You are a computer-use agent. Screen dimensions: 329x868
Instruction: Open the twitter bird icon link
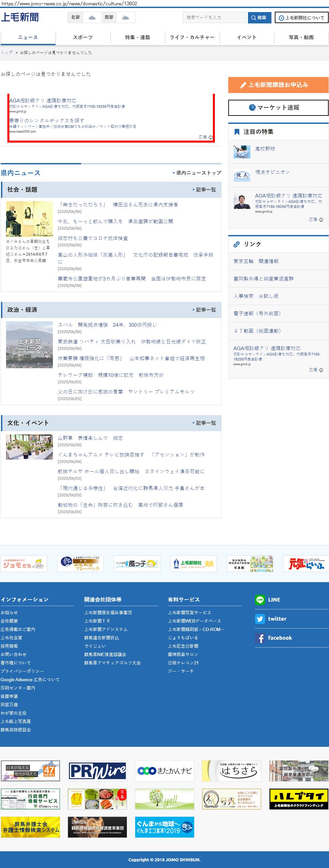(x=260, y=619)
